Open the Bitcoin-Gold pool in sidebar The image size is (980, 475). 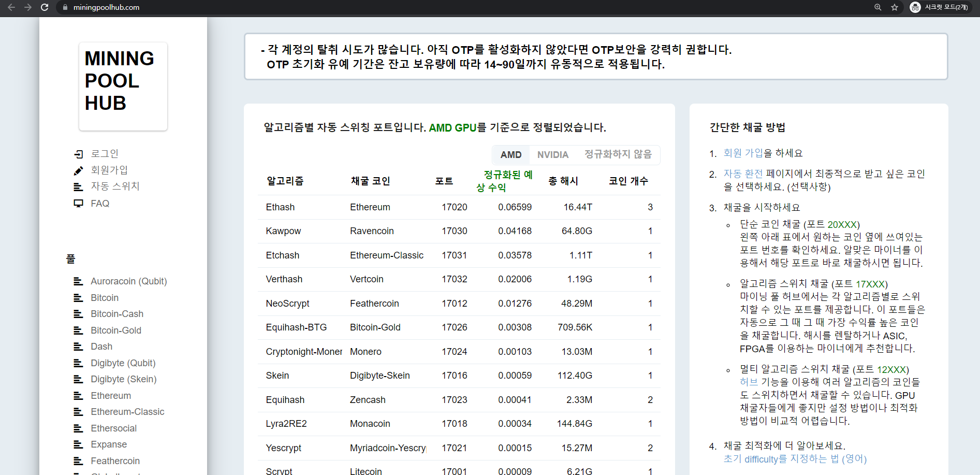point(116,330)
